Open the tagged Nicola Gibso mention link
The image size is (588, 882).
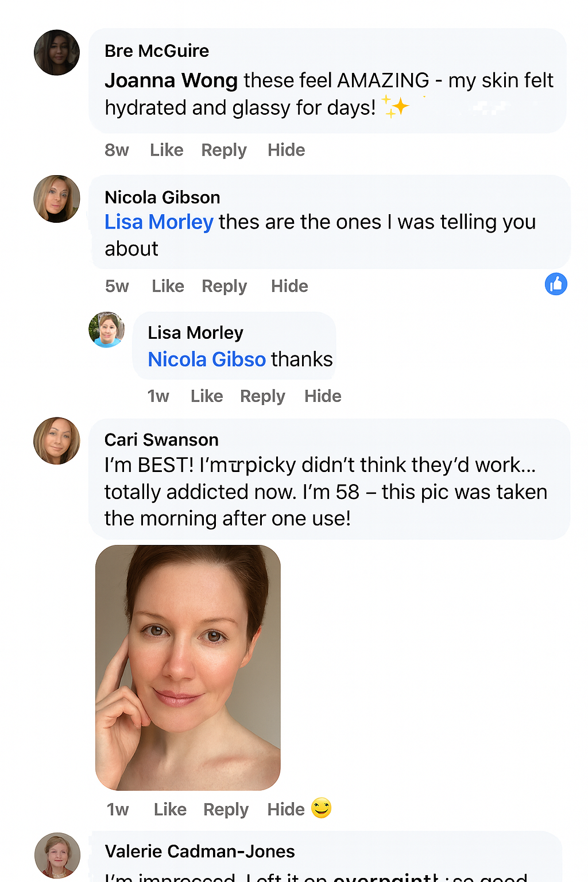tap(207, 359)
